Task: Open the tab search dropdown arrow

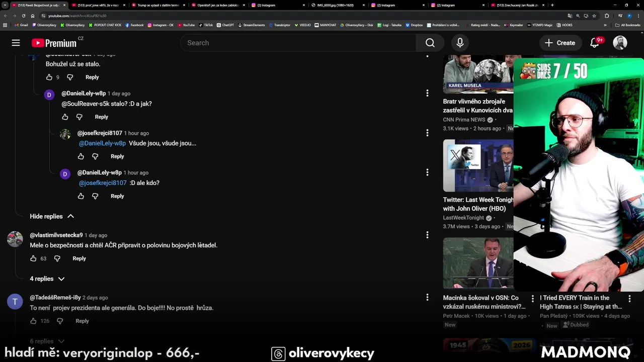Action: 6,5
